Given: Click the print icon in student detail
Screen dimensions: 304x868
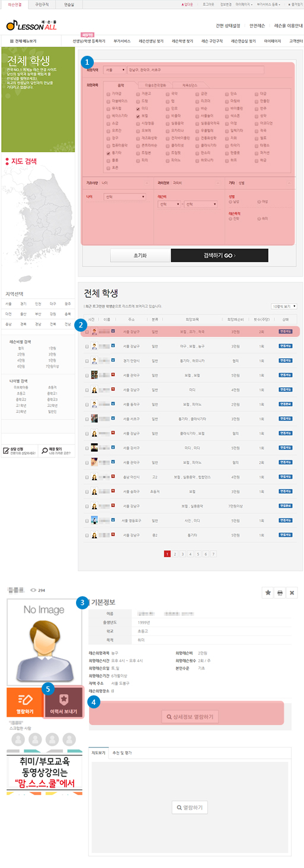Looking at the screenshot, I should coord(280,593).
